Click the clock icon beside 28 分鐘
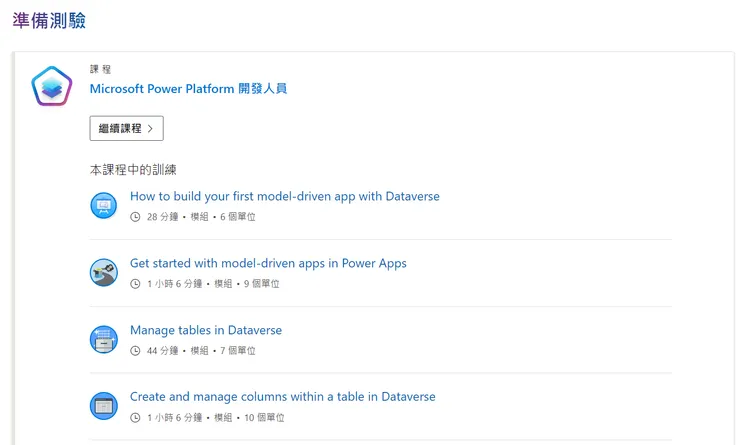The height and width of the screenshot is (445, 740). (136, 217)
